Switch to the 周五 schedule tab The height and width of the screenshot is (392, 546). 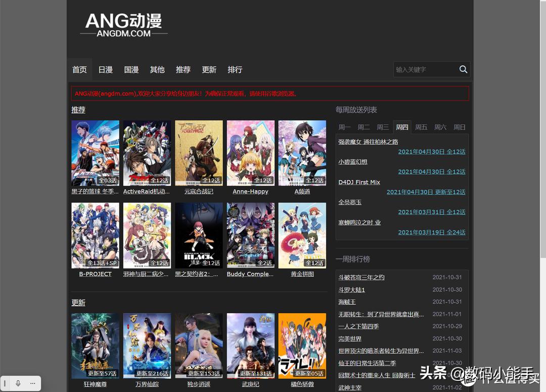[421, 127]
